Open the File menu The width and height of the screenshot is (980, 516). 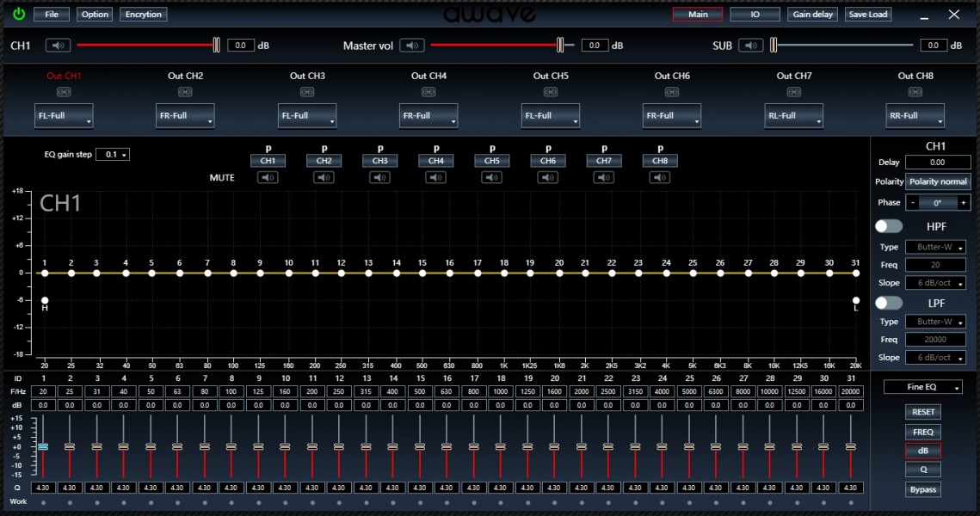coord(52,15)
